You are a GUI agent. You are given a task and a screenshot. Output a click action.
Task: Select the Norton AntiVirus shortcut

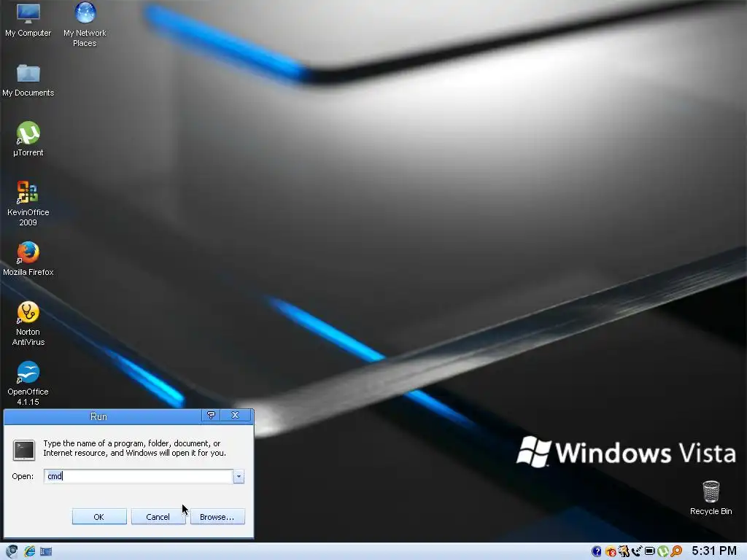(x=28, y=324)
